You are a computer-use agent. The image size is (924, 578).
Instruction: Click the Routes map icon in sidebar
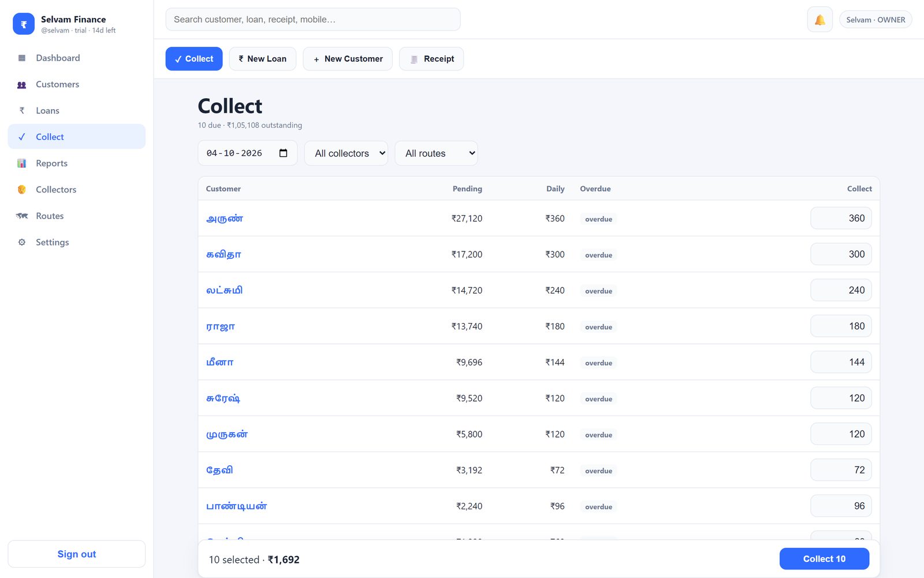[22, 216]
